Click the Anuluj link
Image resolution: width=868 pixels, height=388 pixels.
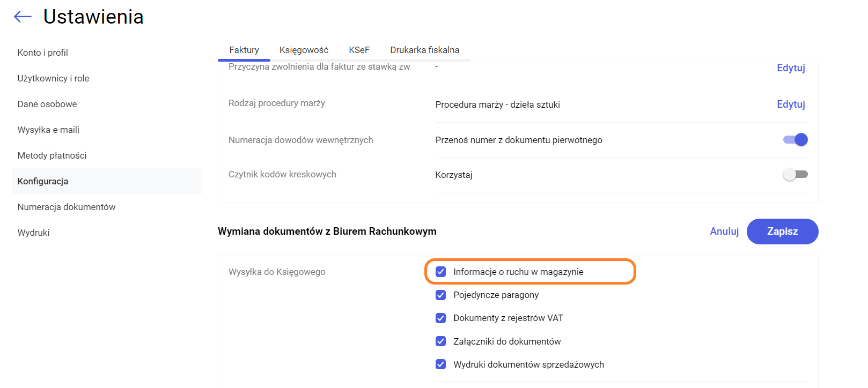click(724, 232)
